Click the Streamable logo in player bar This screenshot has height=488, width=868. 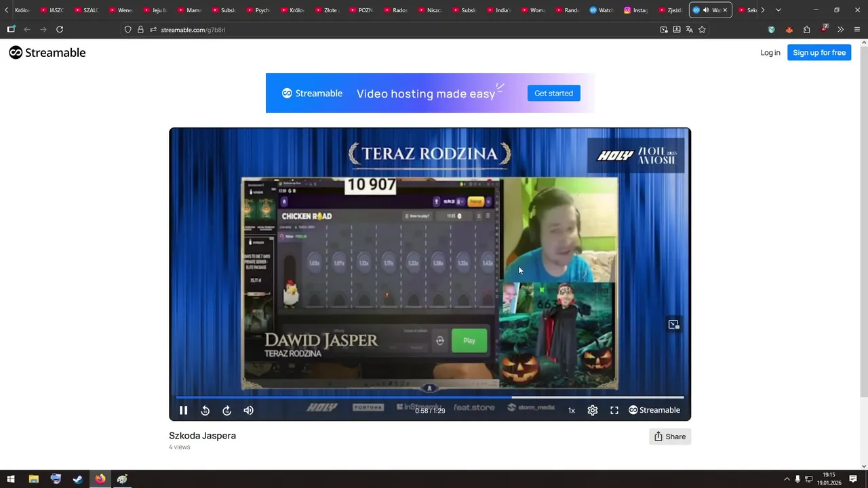click(x=654, y=410)
